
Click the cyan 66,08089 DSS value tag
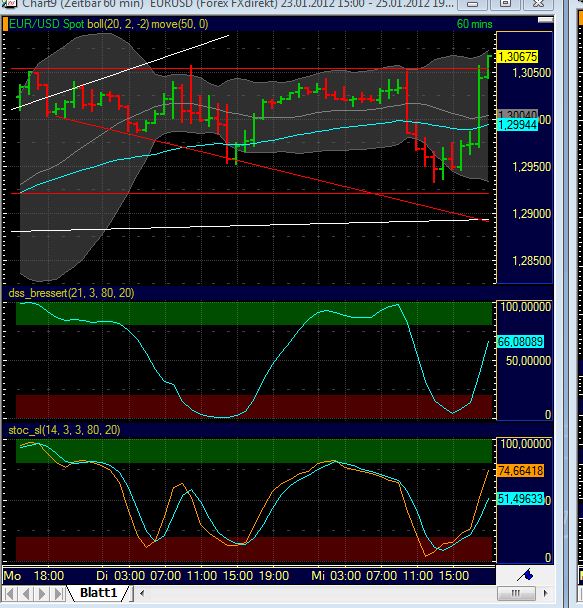pos(521,342)
